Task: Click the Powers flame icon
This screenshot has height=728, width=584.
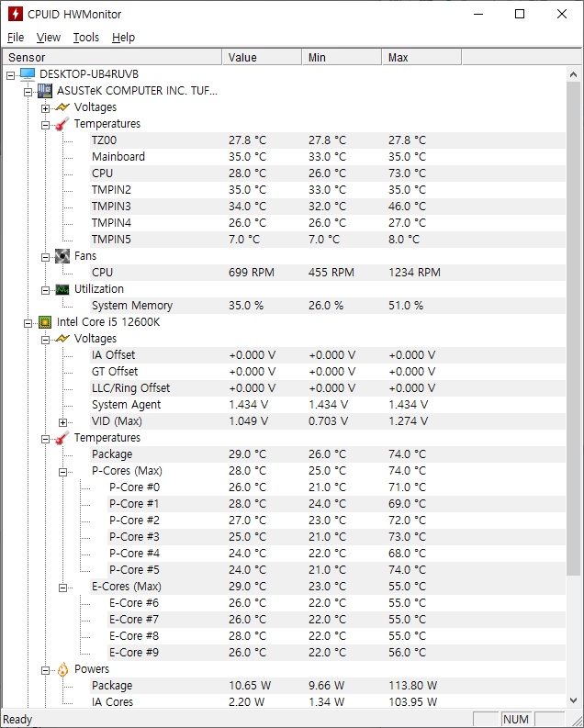Action: pyautogui.click(x=62, y=669)
